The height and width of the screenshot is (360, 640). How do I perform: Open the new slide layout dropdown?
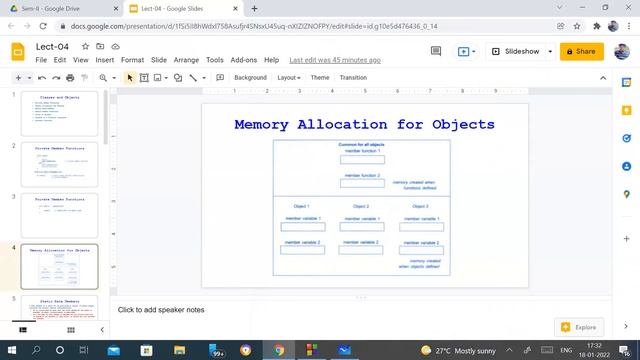(x=29, y=78)
